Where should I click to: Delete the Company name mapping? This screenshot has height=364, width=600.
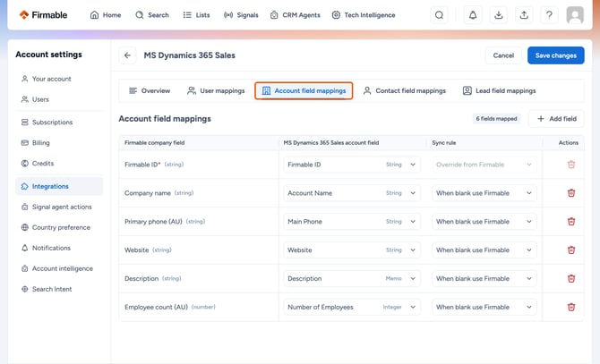(571, 193)
